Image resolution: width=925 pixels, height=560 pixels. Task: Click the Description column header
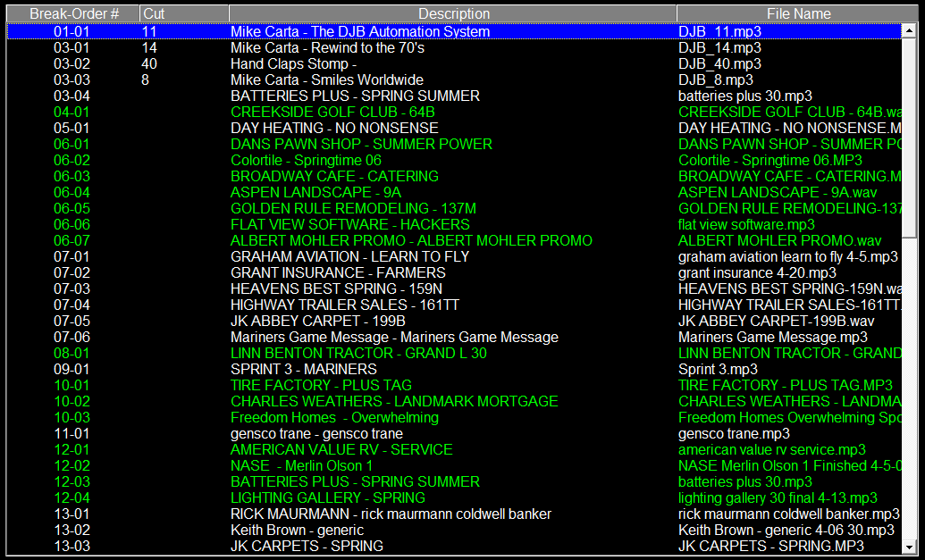click(453, 13)
